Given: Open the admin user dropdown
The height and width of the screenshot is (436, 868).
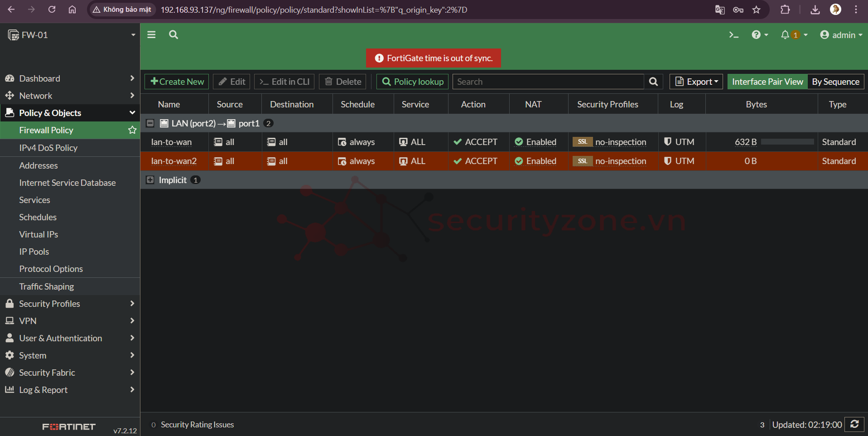Looking at the screenshot, I should 841,35.
